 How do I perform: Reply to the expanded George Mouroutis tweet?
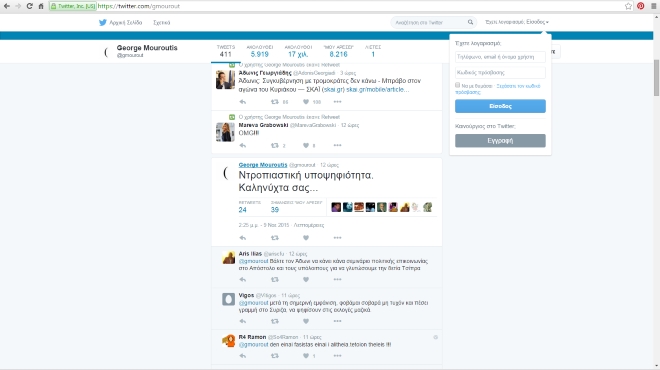pyautogui.click(x=243, y=238)
